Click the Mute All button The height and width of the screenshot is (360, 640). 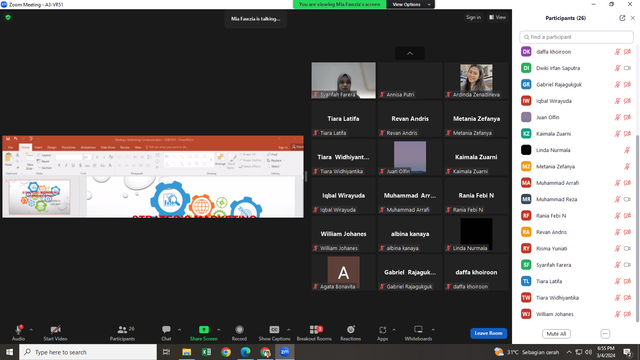[556, 334]
